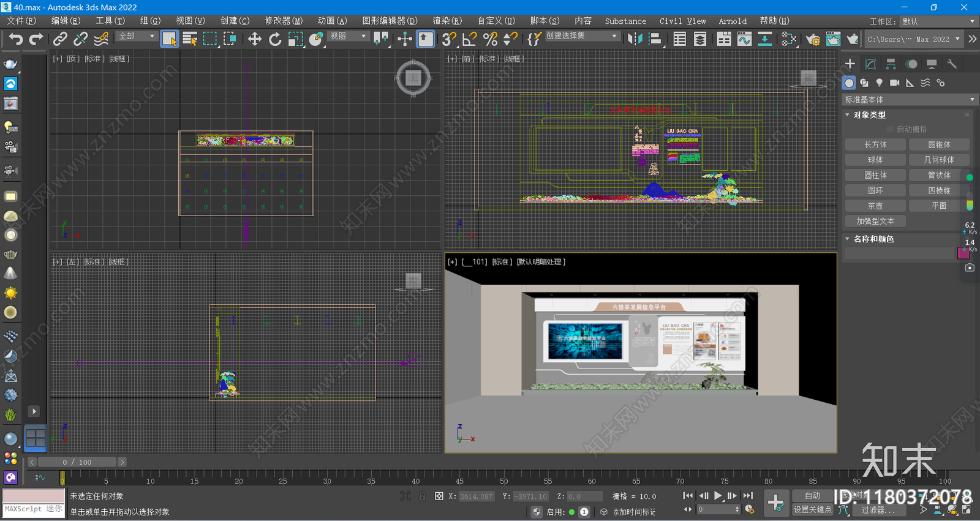This screenshot has width=980, height=521.
Task: Click the MAXScript mini listener field
Action: click(x=34, y=509)
